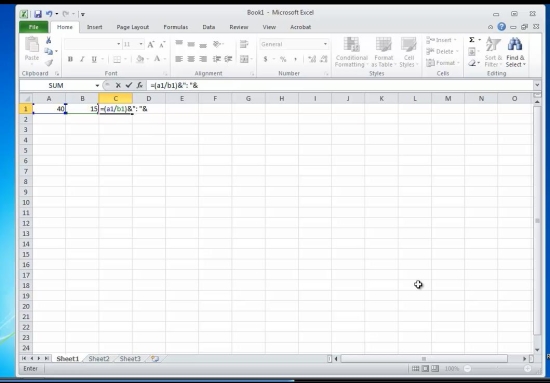Open the Insert Function fx dialog
Viewport: 550px width, 383px height.
point(140,85)
